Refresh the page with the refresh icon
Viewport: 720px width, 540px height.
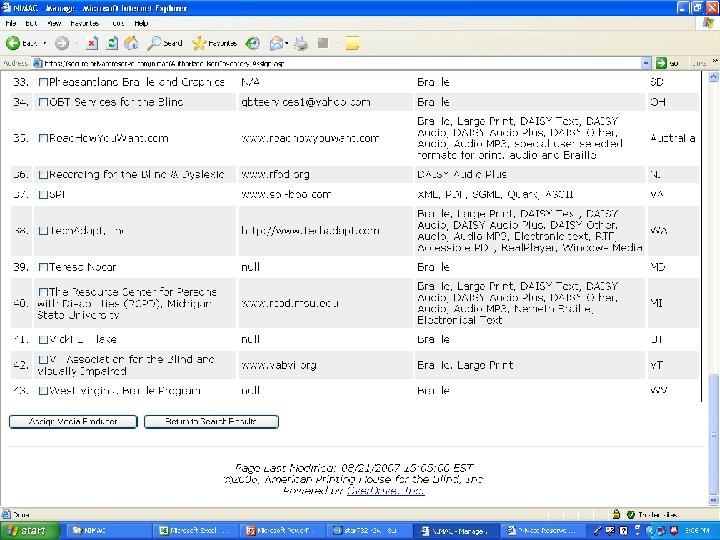[x=112, y=43]
